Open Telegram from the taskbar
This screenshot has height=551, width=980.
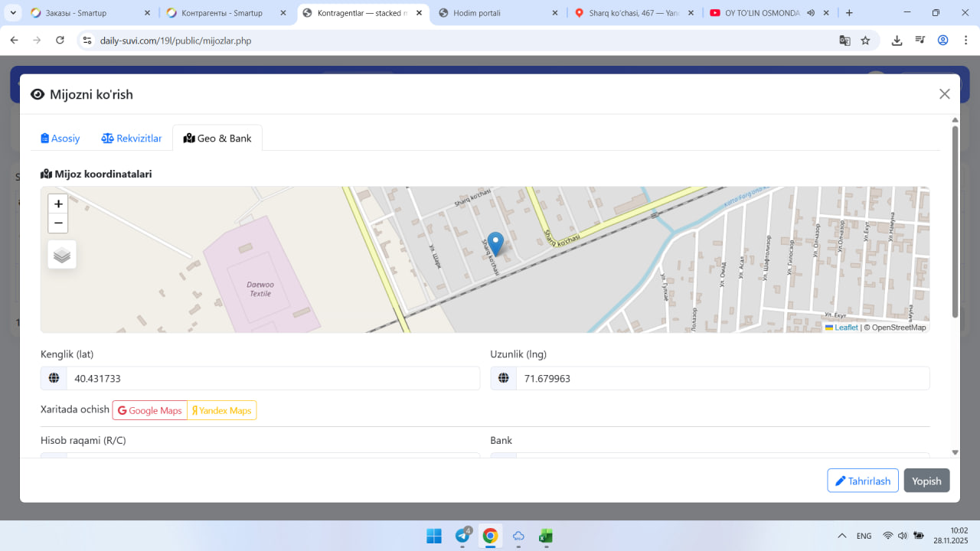pyautogui.click(x=462, y=536)
